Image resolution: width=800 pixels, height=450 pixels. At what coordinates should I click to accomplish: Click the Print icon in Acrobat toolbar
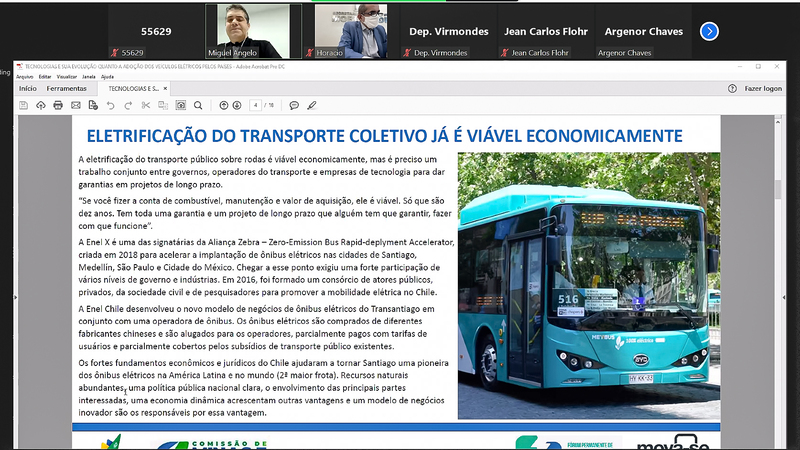[x=58, y=105]
